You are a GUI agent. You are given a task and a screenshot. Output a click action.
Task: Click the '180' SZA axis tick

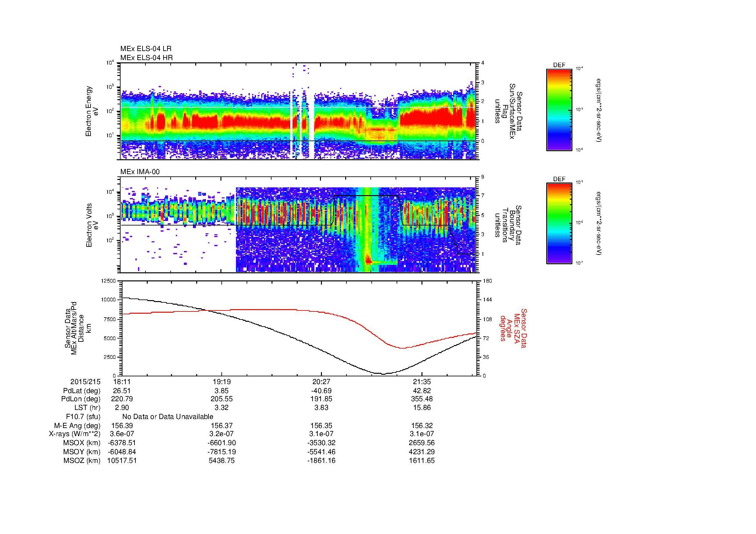click(x=487, y=281)
